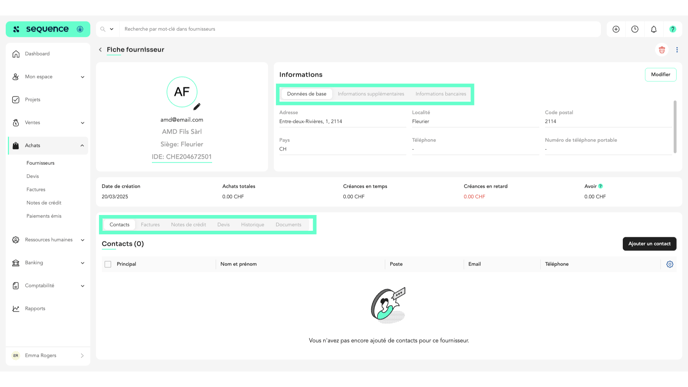The image size is (688, 387).
Task: Click the amd@email.com address
Action: 182,120
